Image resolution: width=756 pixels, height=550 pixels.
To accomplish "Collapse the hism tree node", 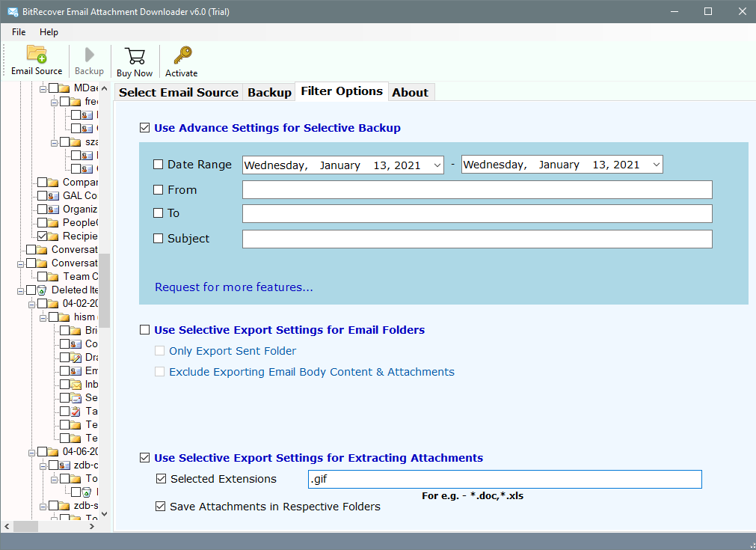I will click(43, 318).
